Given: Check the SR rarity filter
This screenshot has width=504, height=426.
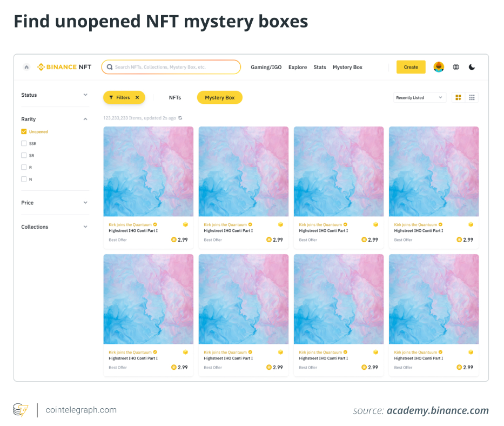Looking at the screenshot, I should click(24, 155).
